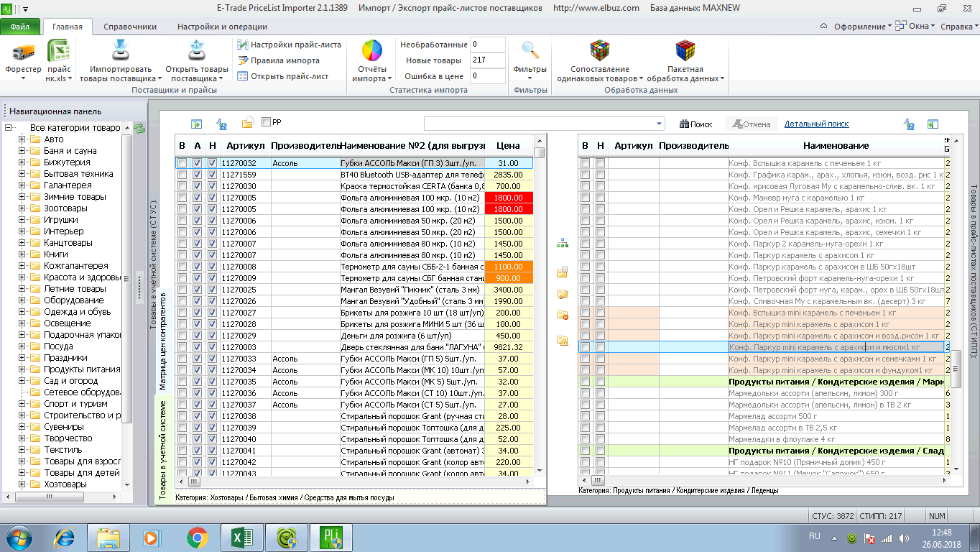Click the folder icon next to the PP checkbox

click(247, 123)
